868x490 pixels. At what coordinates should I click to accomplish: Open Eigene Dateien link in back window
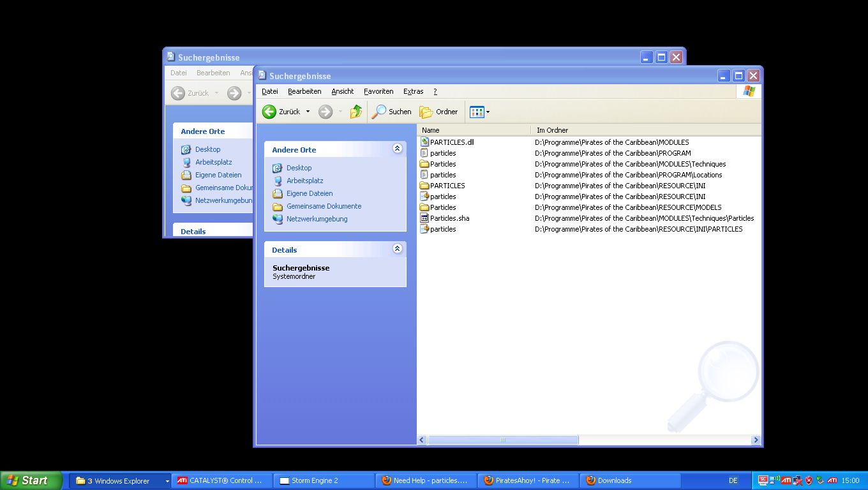coord(218,175)
